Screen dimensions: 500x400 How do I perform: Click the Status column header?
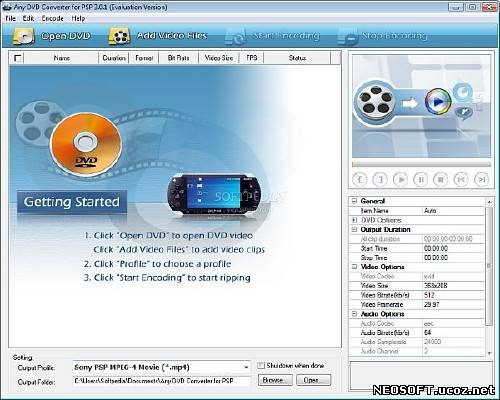297,58
